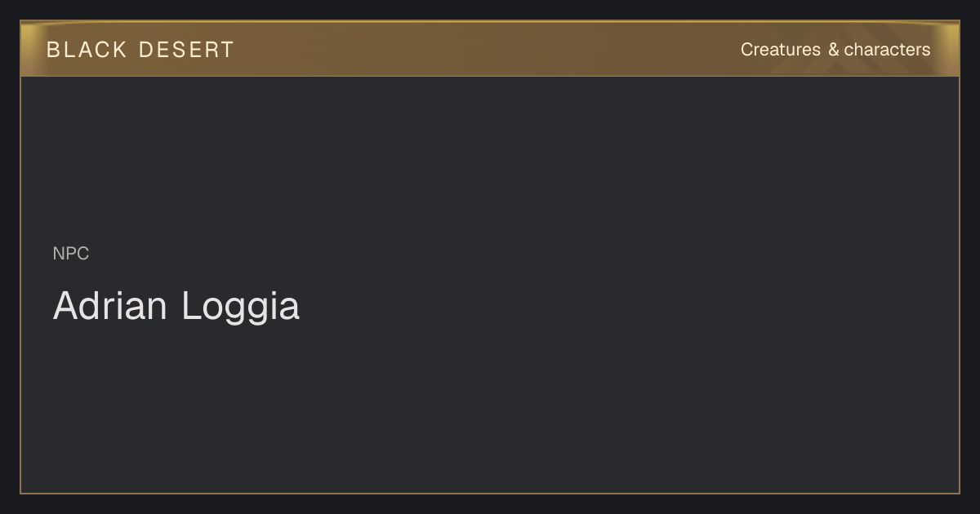The image size is (980, 514).
Task: Click the BLACK DESERT header title
Action: [140, 50]
